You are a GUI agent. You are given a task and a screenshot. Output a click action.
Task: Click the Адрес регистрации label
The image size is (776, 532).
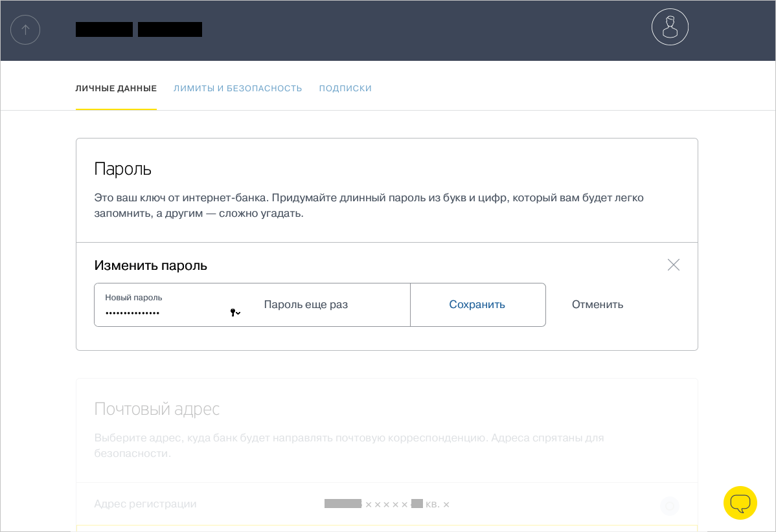145,504
